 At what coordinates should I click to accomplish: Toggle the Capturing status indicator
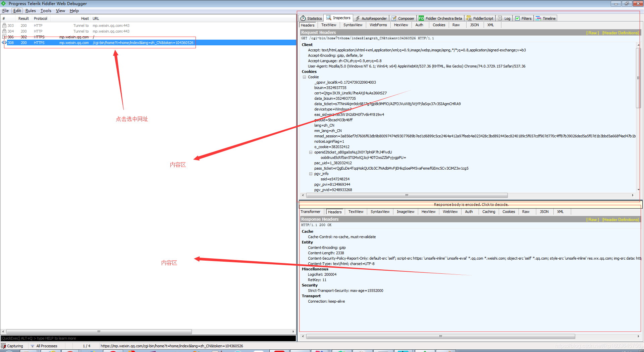coord(12,346)
